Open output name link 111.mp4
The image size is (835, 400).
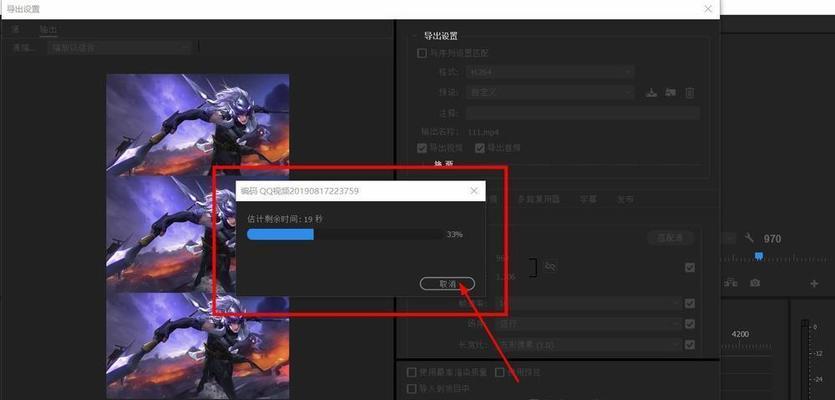point(484,132)
